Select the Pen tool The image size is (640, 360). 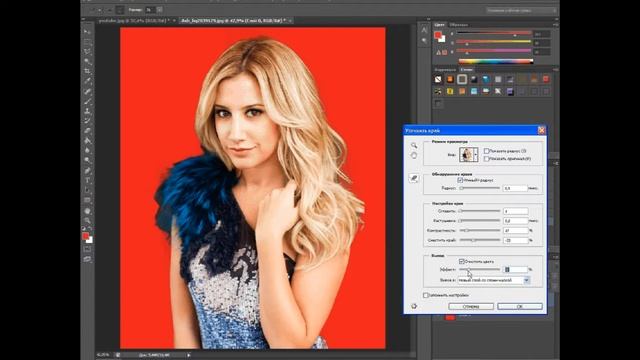(x=87, y=171)
